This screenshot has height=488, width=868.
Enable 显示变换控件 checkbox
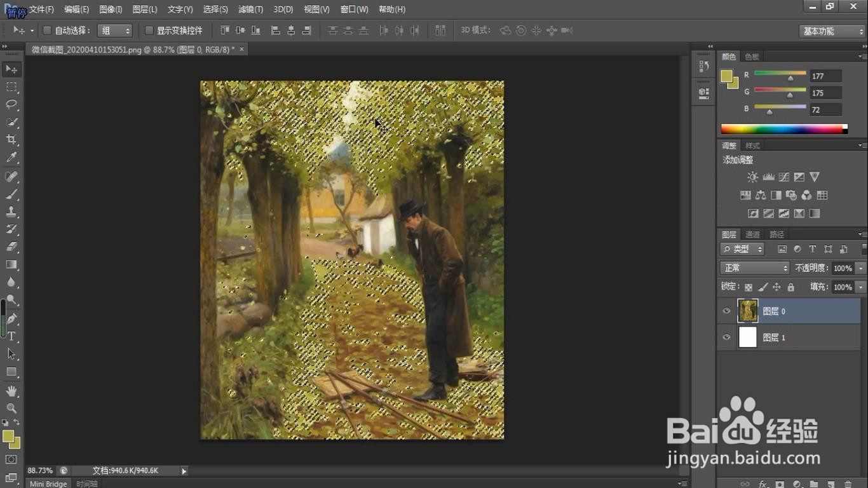click(x=149, y=30)
